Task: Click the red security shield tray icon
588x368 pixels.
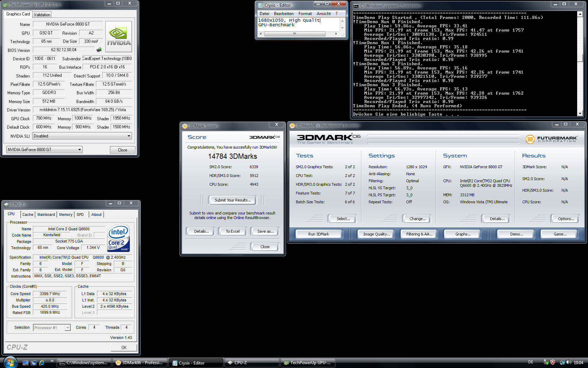Action: [x=553, y=362]
